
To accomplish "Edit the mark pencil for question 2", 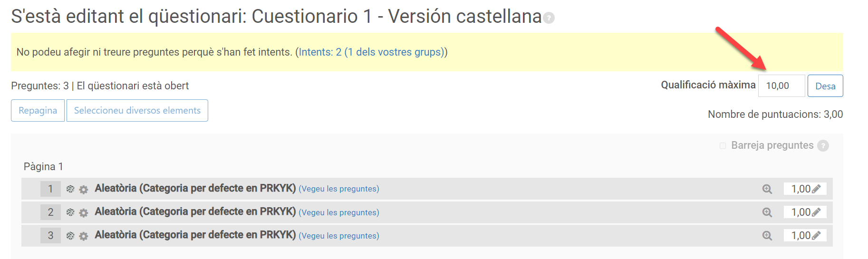I will click(x=817, y=212).
